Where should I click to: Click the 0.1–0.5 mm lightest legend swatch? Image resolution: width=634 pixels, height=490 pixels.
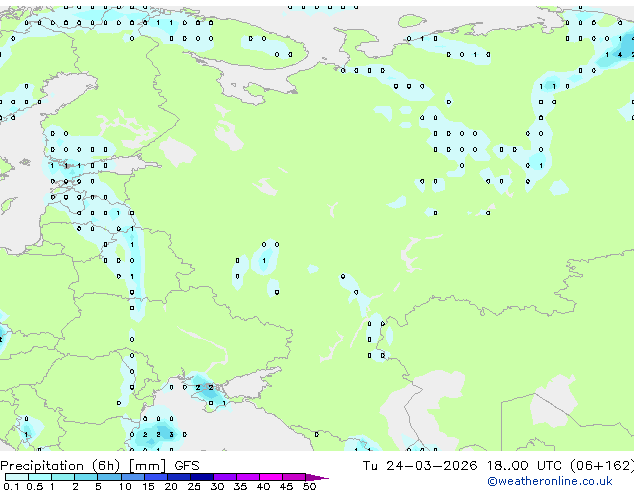(x=17, y=477)
